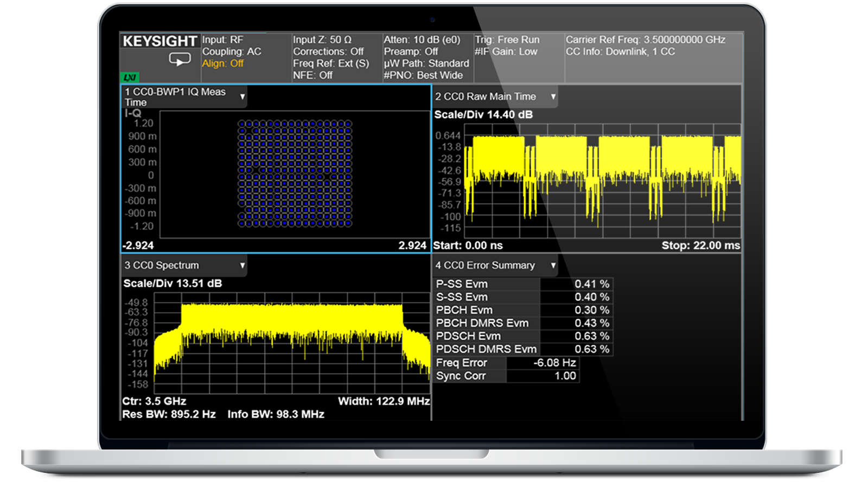
Task: Click the green LXI status indicator
Action: (130, 78)
